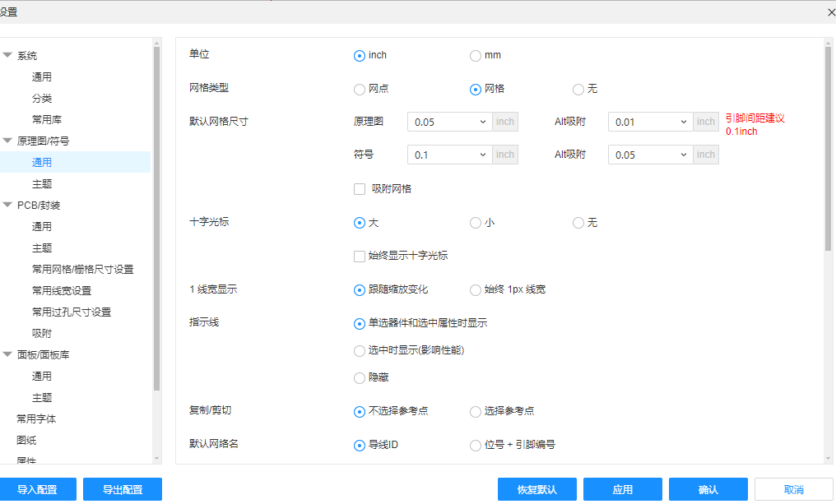Go to 常用字体 settings page
The image size is (836, 504).
tap(37, 419)
